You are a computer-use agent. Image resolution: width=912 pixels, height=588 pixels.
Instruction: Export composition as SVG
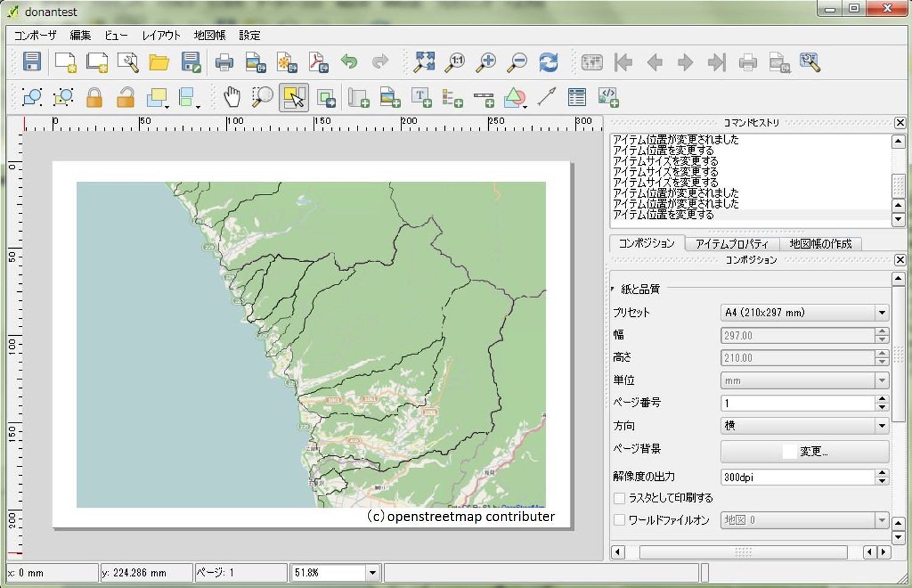[x=287, y=62]
